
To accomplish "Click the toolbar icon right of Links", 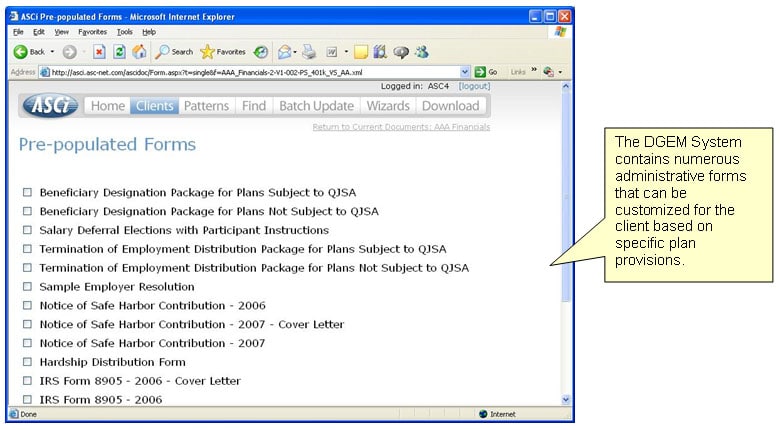I will 549,72.
